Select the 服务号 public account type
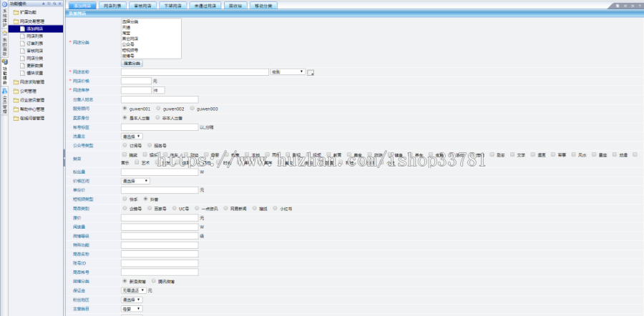The image size is (644, 316). tap(150, 145)
